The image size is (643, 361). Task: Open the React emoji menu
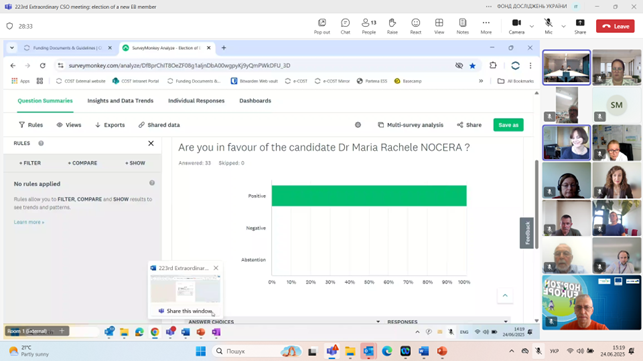pos(415,26)
